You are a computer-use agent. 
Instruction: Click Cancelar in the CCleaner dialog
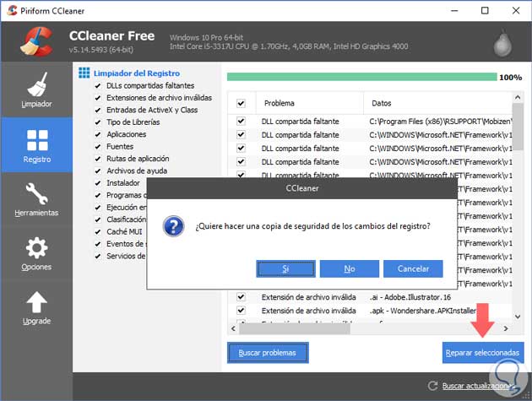point(413,268)
